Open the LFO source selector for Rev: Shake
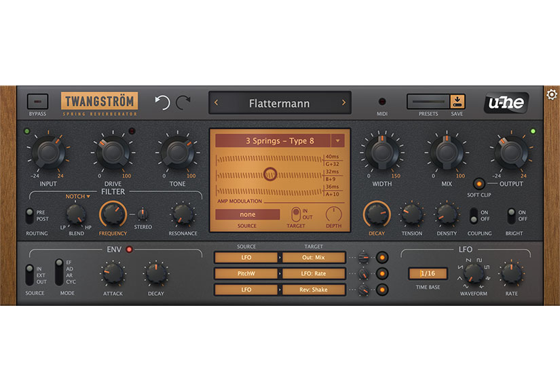 pyautogui.click(x=246, y=290)
